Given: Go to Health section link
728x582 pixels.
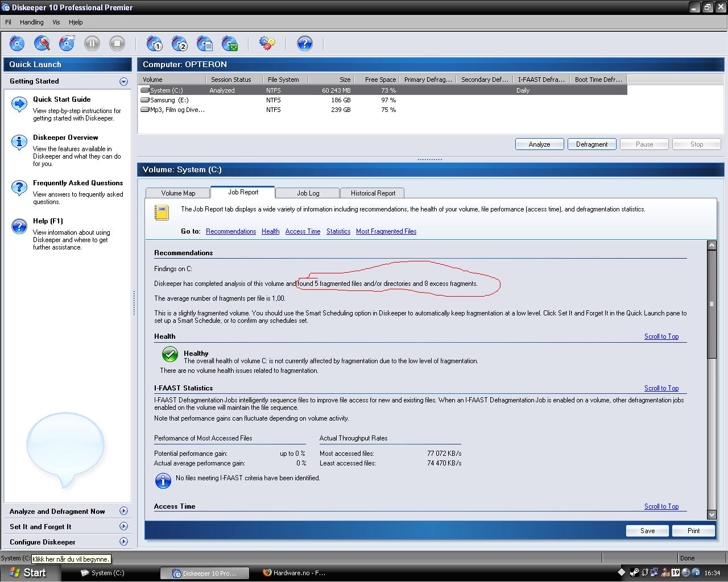Looking at the screenshot, I should click(x=270, y=231).
